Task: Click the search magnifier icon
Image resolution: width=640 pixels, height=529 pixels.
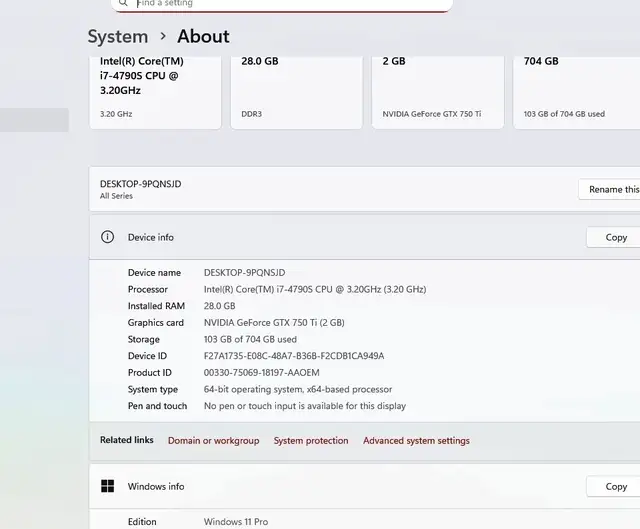Action: 123,3
